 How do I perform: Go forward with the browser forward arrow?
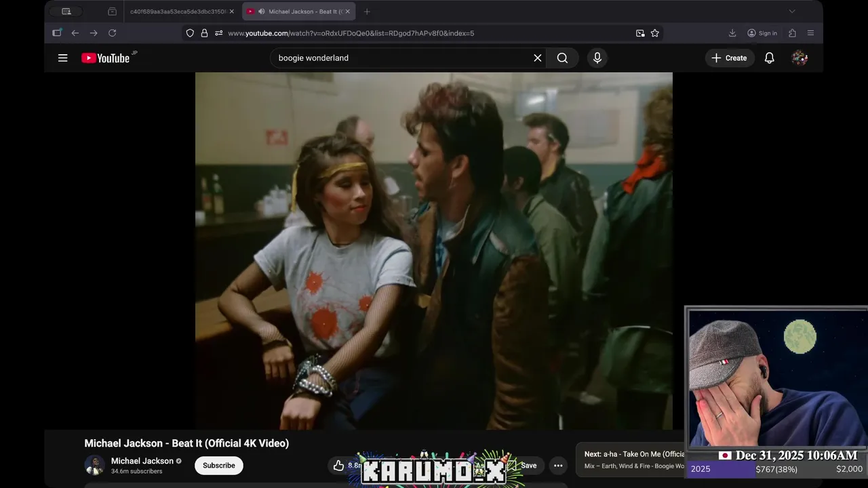[x=94, y=33]
